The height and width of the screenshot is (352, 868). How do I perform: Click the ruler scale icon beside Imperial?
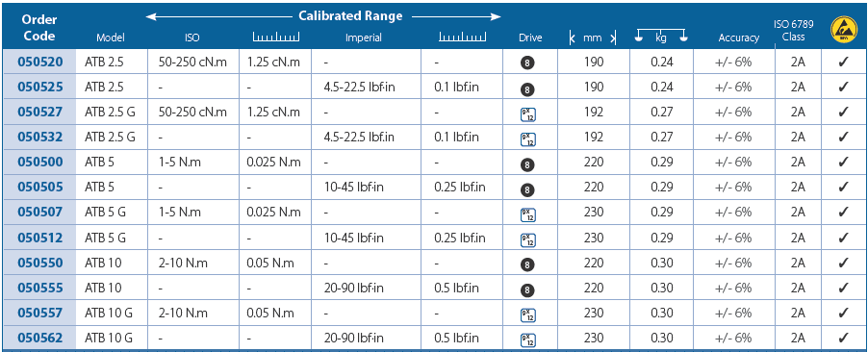click(462, 38)
